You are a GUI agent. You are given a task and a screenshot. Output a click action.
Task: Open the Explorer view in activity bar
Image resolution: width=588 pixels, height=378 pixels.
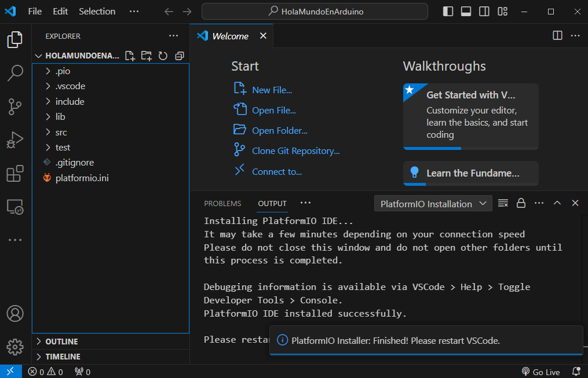(x=15, y=39)
